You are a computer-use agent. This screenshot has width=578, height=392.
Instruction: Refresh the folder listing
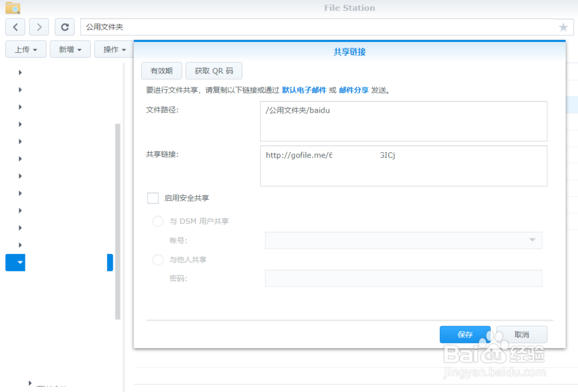point(65,27)
